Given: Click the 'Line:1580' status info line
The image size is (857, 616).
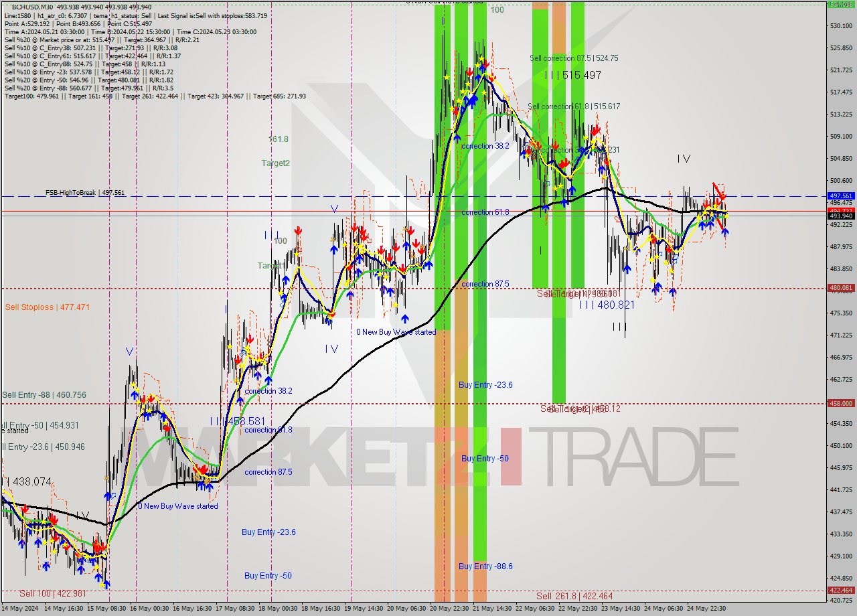Looking at the screenshot, I should pyautogui.click(x=136, y=15).
